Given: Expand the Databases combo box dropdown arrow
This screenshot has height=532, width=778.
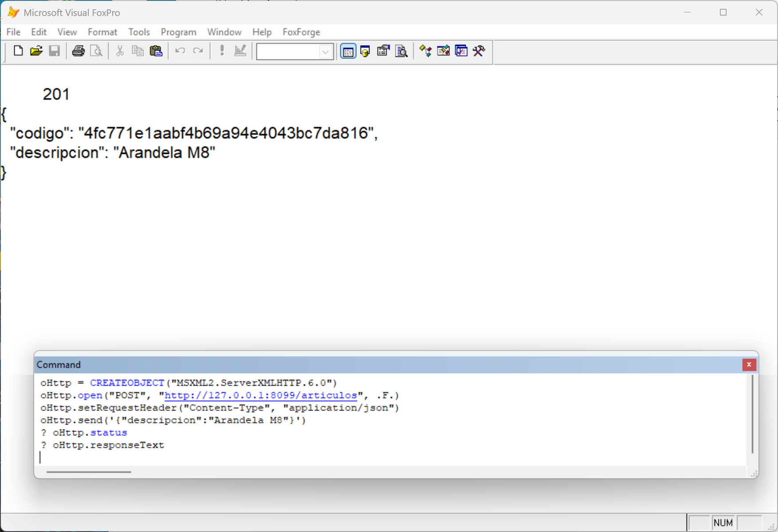Looking at the screenshot, I should click(326, 52).
